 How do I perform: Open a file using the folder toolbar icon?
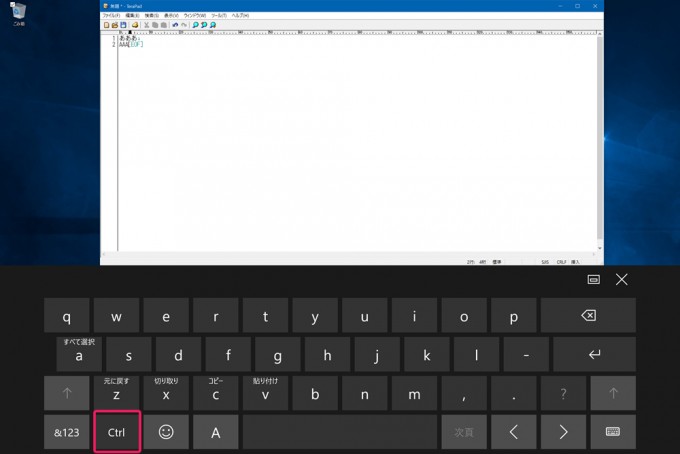click(115, 25)
